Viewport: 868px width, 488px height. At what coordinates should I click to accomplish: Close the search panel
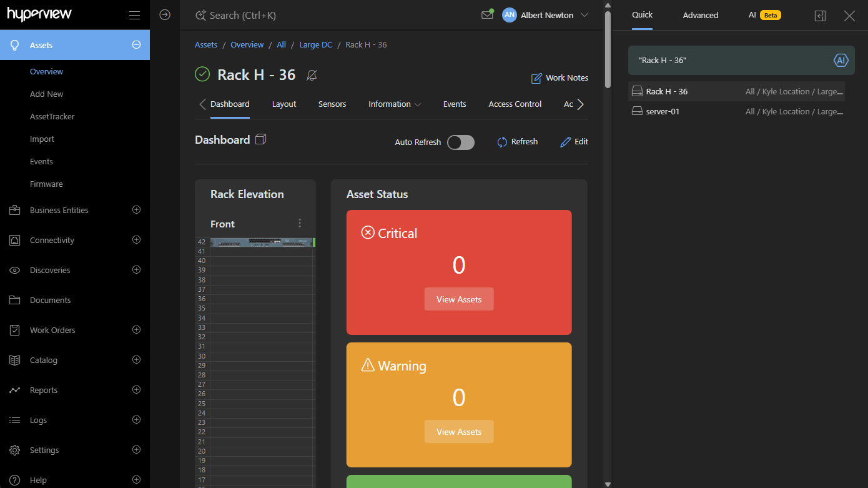pos(849,16)
